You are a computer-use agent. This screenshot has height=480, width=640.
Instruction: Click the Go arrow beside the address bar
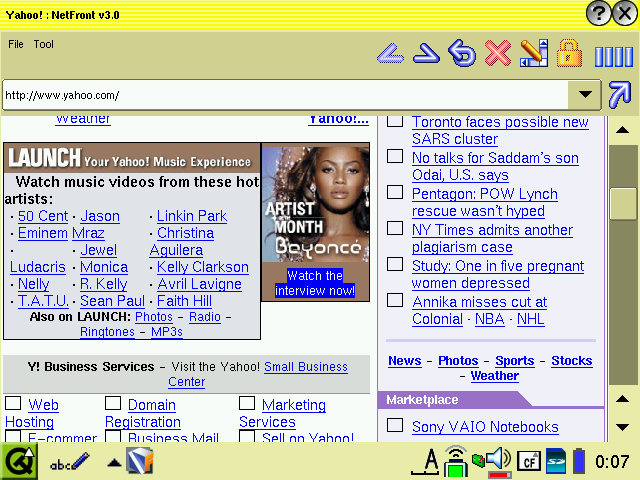point(620,95)
